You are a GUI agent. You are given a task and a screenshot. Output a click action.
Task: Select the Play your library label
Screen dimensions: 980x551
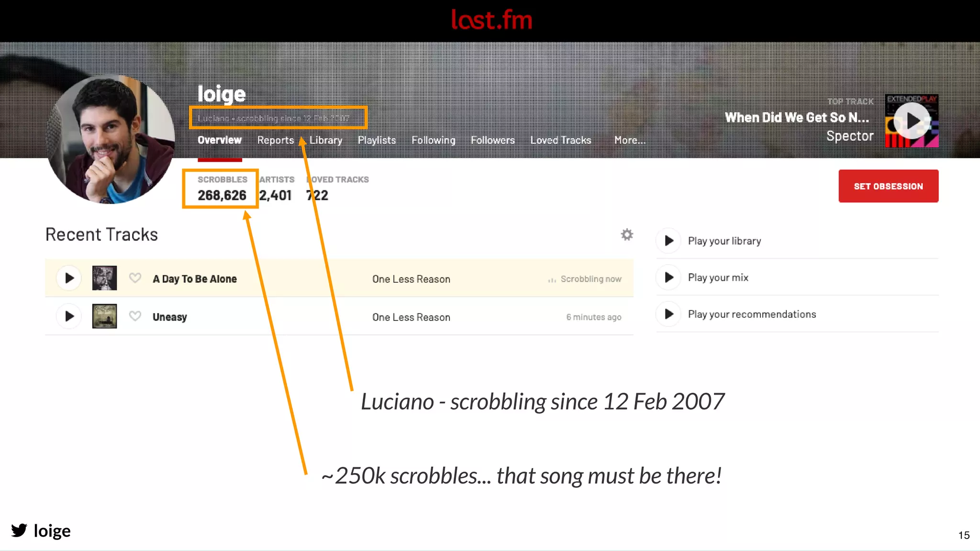pyautogui.click(x=724, y=241)
